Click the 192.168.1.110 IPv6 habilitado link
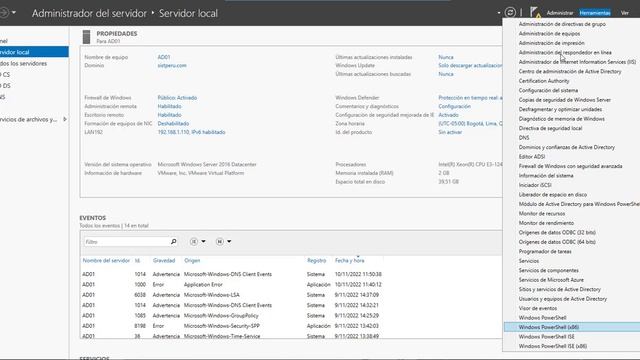The image size is (640, 360). click(x=191, y=132)
